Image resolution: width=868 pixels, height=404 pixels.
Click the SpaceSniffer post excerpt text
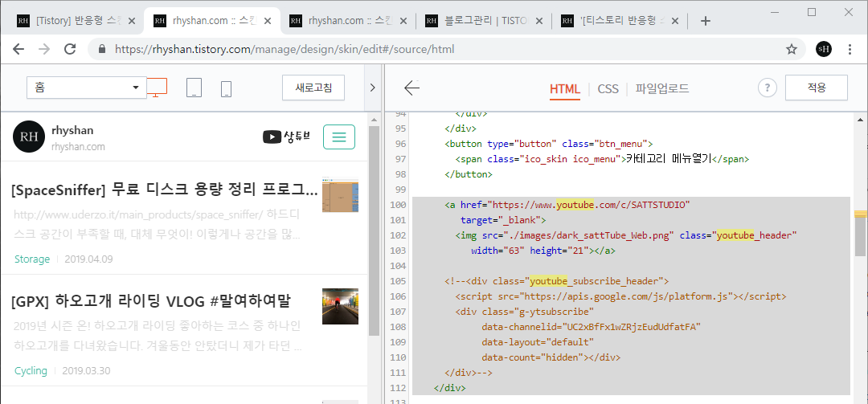pos(158,225)
